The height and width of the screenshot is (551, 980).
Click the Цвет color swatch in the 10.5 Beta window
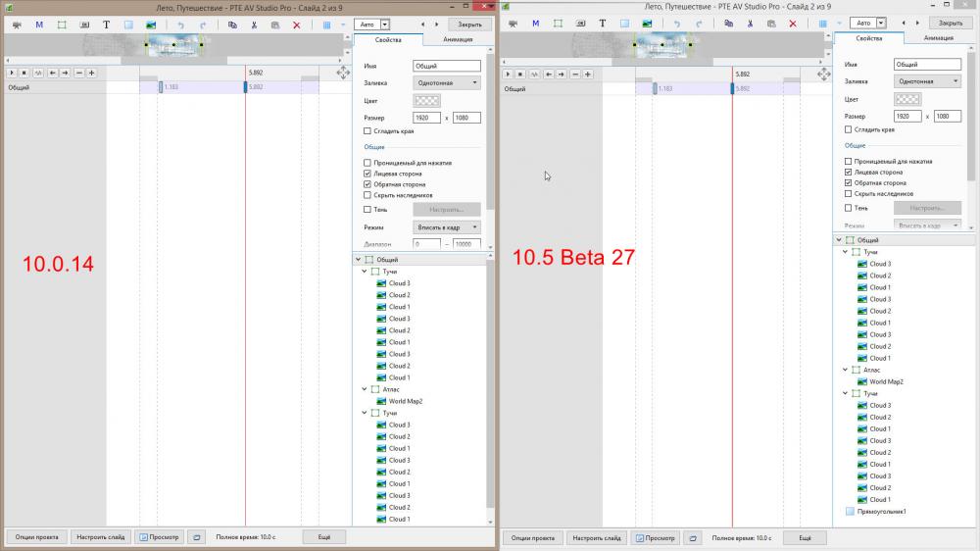(x=907, y=99)
